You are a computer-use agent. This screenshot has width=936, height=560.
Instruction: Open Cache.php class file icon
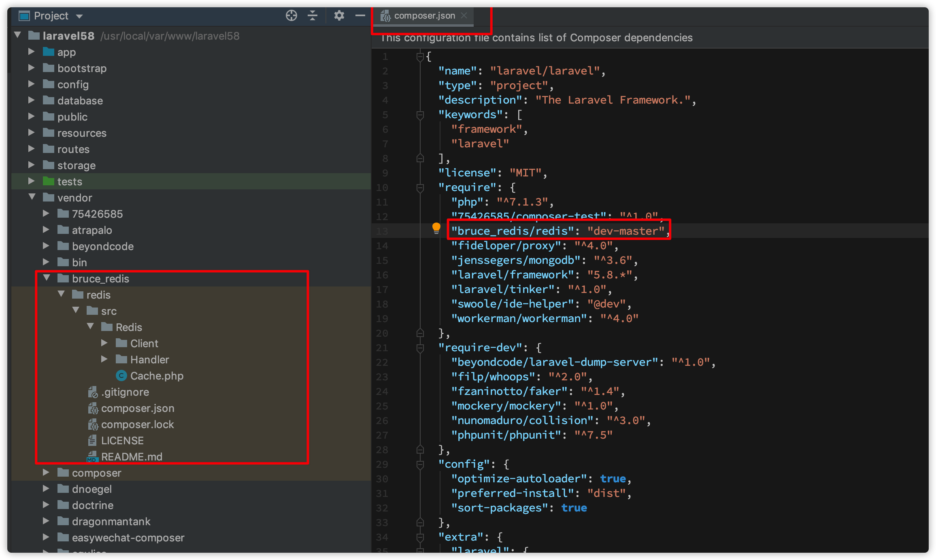(121, 376)
